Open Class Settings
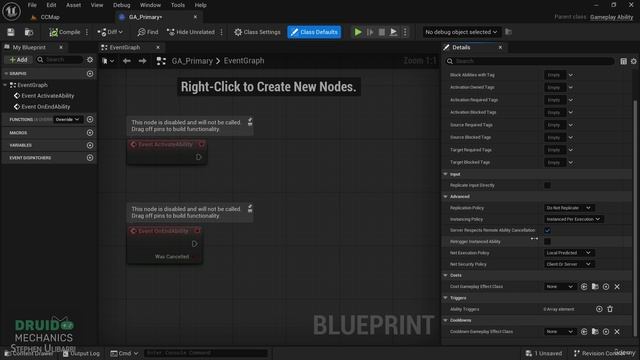The width and height of the screenshot is (640, 360). 257,32
